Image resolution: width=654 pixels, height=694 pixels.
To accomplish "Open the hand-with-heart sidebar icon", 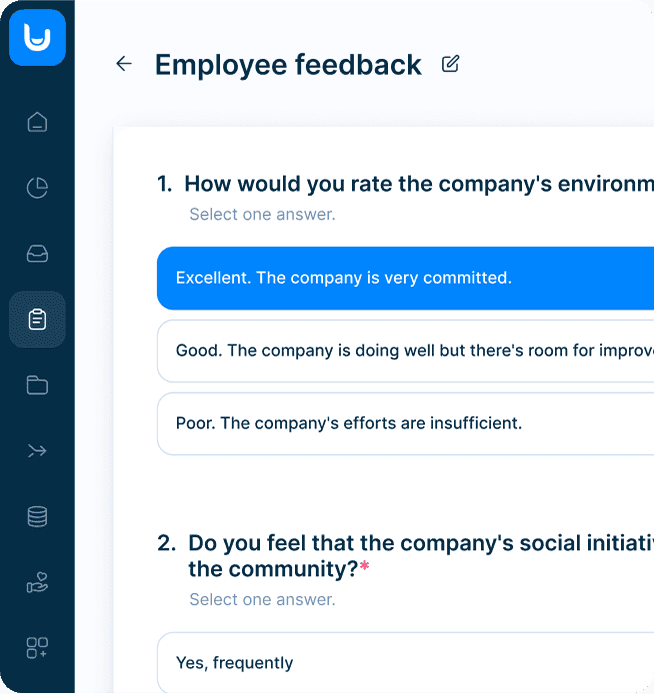I will [x=37, y=582].
